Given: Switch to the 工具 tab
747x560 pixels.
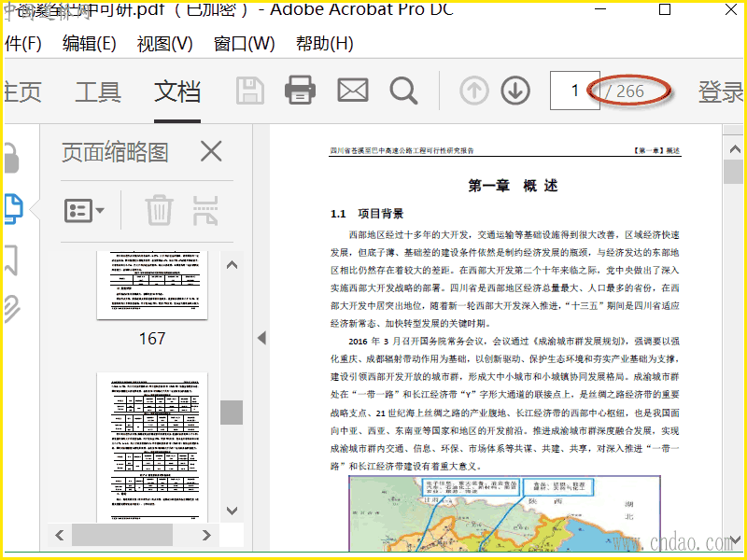Looking at the screenshot, I should (x=98, y=91).
